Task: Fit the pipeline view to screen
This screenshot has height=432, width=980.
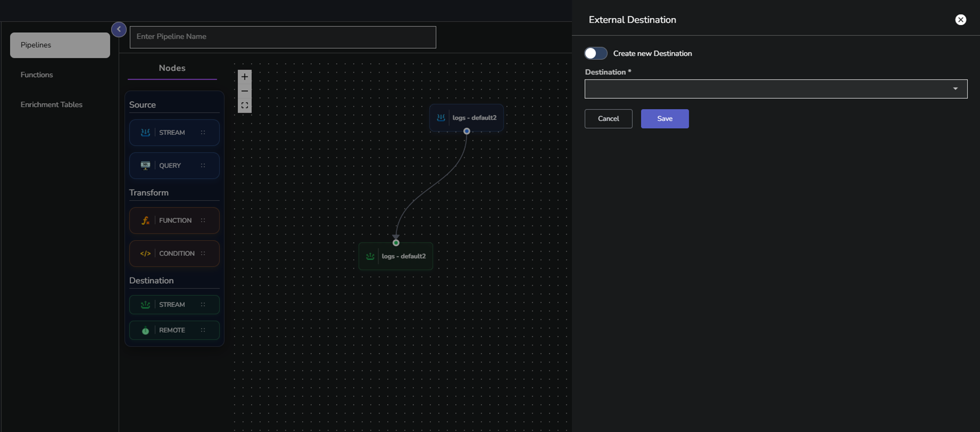Action: 245,105
